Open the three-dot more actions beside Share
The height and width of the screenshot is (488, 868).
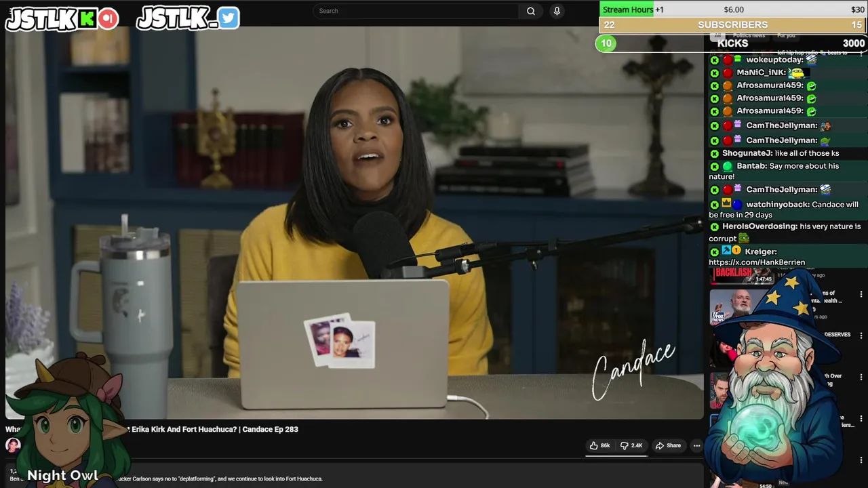point(696,445)
